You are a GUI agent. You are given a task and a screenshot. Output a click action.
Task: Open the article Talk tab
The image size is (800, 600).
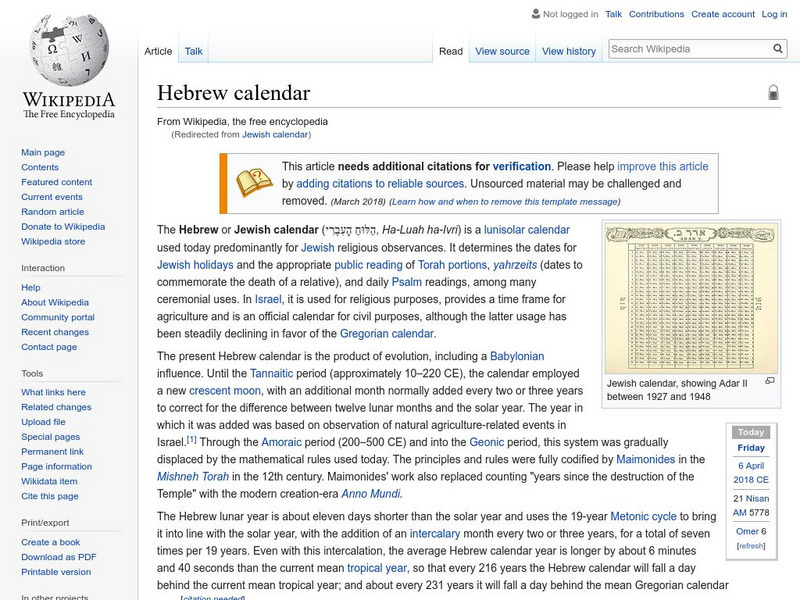pyautogui.click(x=193, y=51)
